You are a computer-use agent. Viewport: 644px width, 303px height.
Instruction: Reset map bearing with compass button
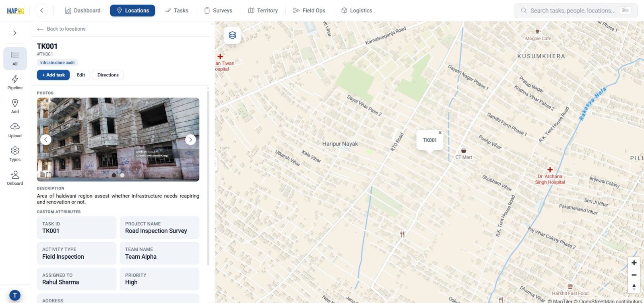[x=634, y=287]
